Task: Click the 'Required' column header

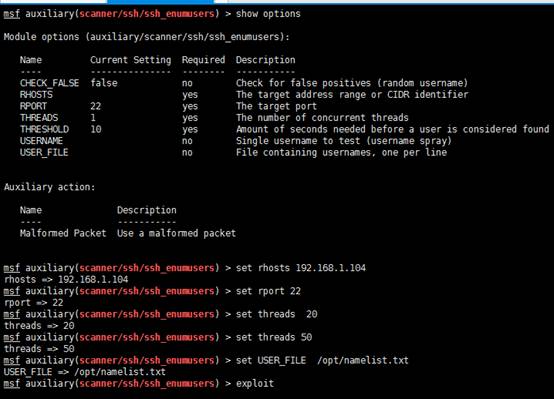Action: coord(204,60)
